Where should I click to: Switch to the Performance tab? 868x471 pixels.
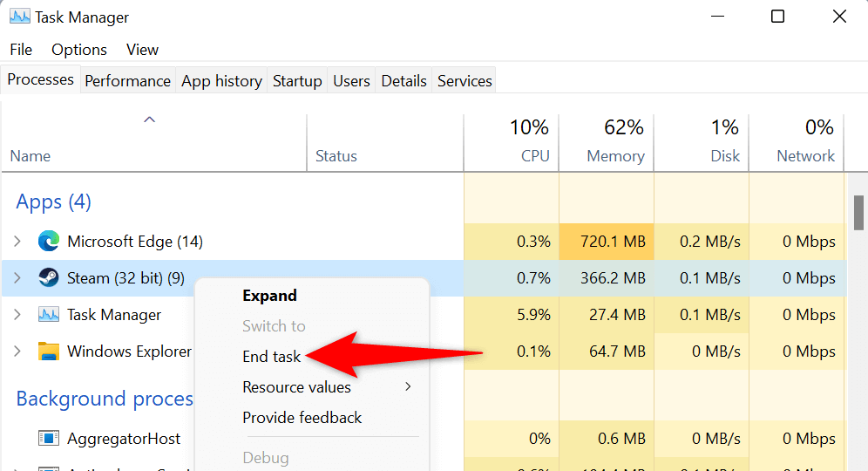(127, 81)
